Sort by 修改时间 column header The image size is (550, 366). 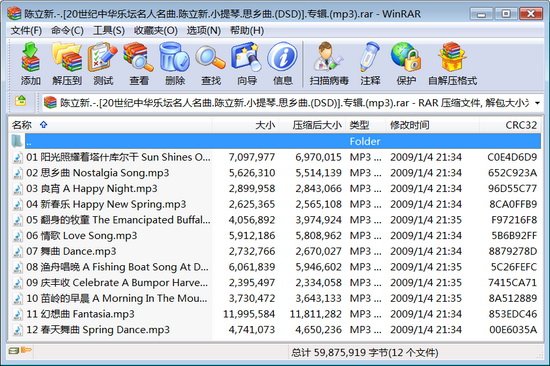433,125
